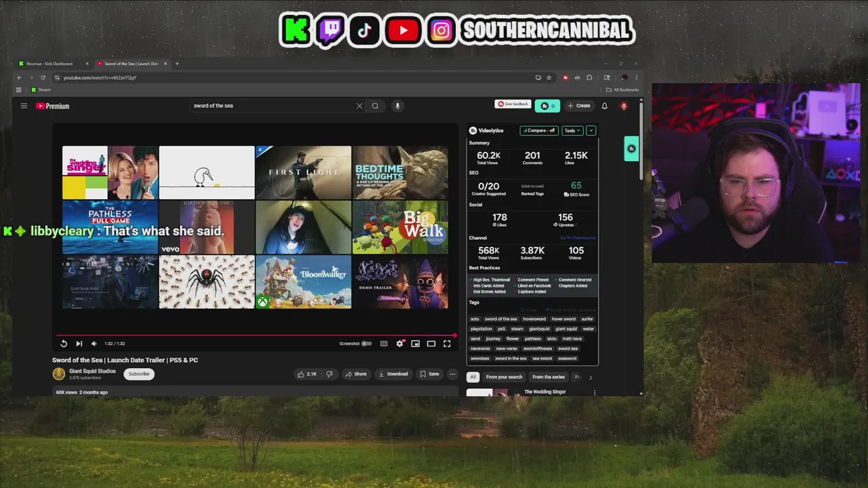Skip to the next video
The image size is (868, 488).
click(79, 344)
